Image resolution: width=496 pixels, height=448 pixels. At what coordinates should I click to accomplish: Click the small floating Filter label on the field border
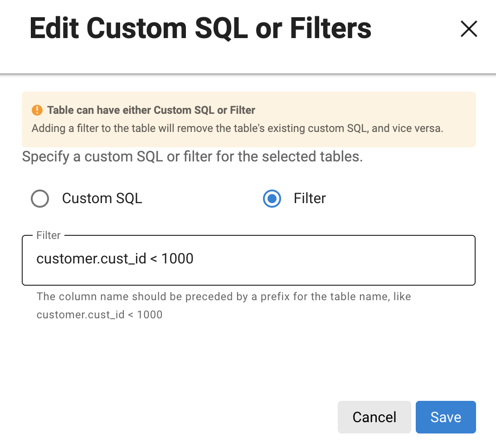49,235
